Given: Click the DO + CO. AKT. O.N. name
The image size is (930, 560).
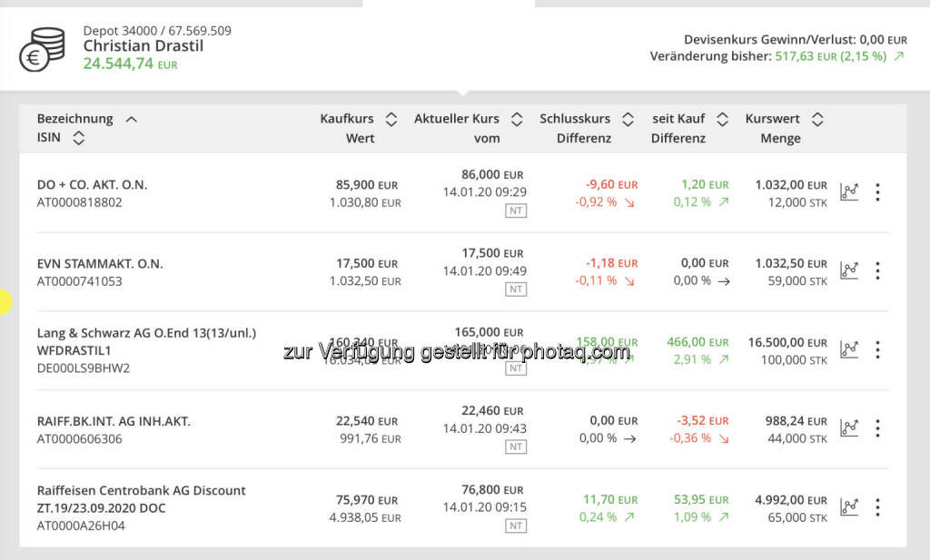Looking at the screenshot, I should (92, 184).
